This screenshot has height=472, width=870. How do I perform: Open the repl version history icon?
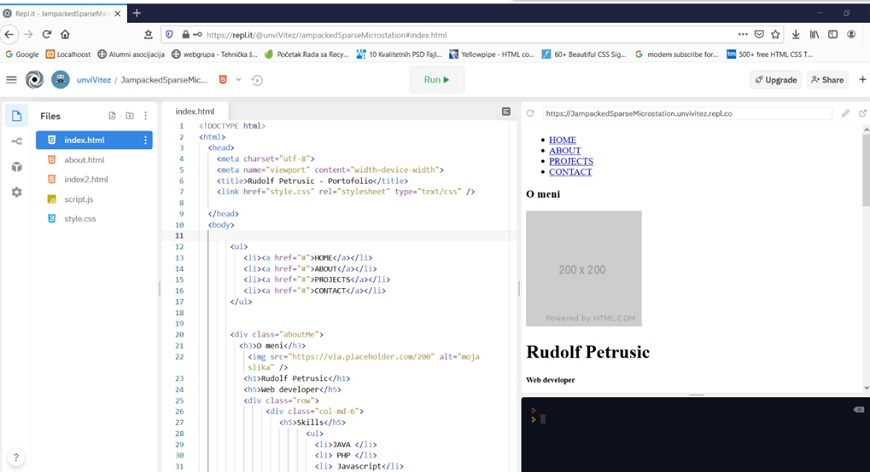click(257, 80)
